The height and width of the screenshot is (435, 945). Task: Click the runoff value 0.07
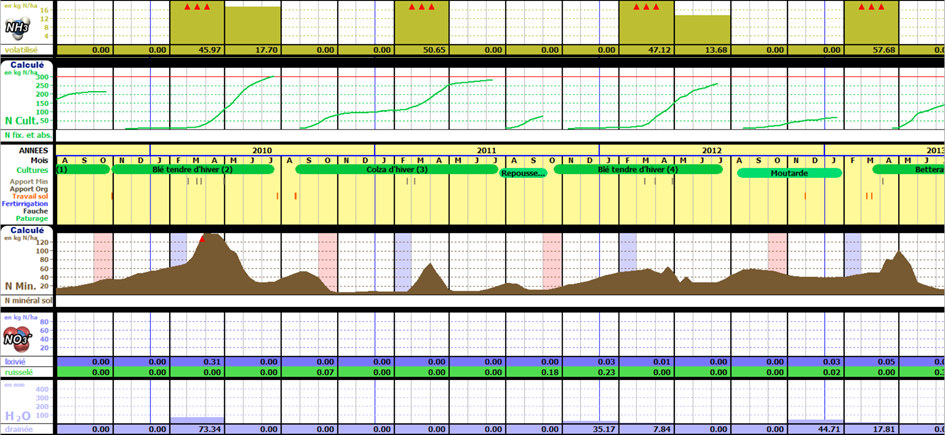325,372
